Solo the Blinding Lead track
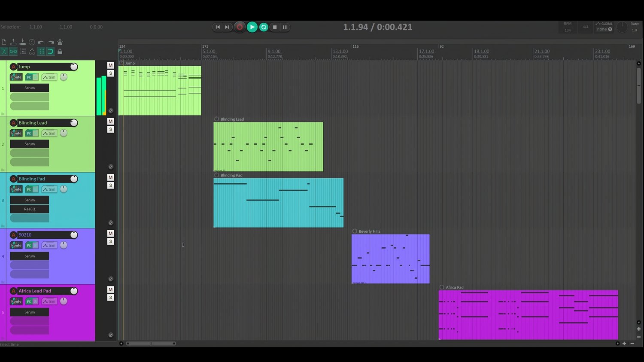The height and width of the screenshot is (362, 644). click(110, 129)
